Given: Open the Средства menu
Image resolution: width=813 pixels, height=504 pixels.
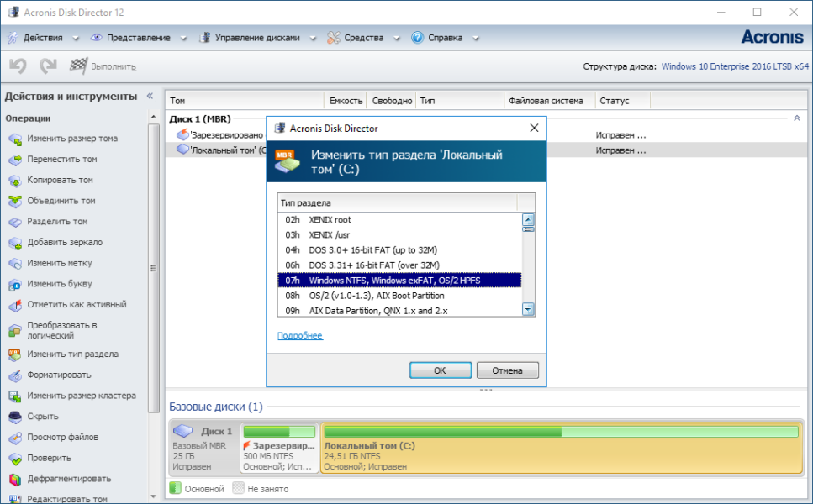Looking at the screenshot, I should pyautogui.click(x=364, y=37).
